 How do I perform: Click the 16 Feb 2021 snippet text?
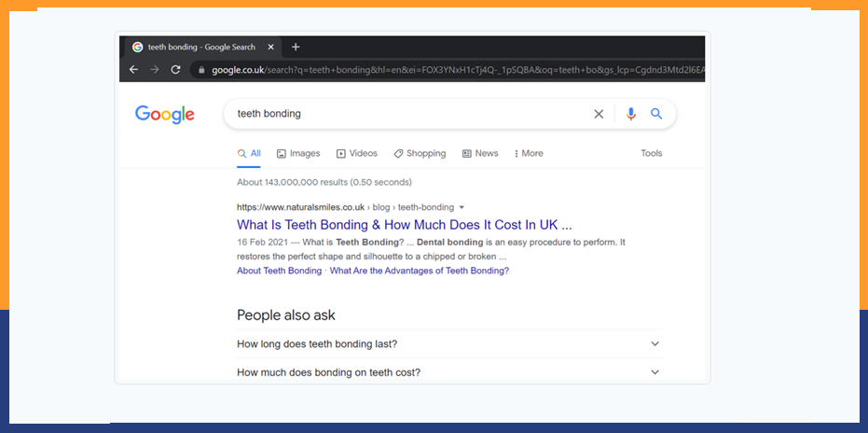click(x=432, y=250)
